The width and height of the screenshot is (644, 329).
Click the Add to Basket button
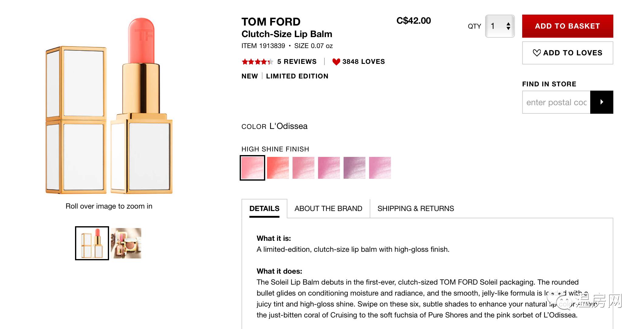point(567,26)
